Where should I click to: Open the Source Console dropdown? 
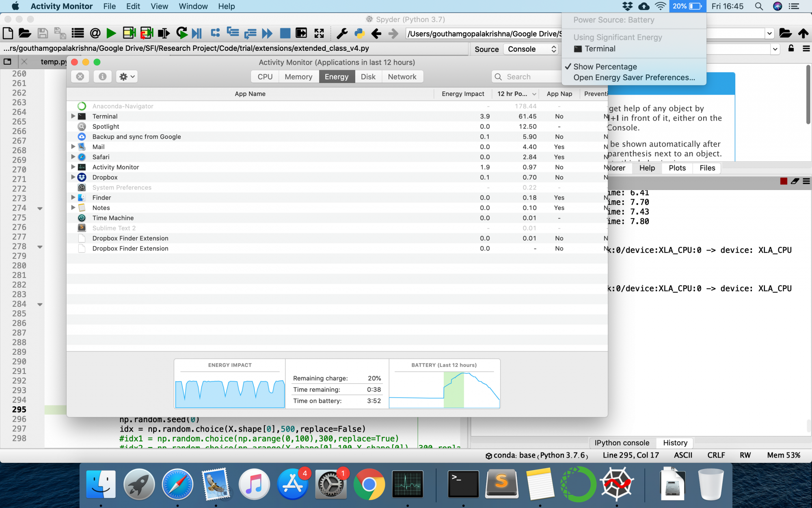click(x=531, y=49)
